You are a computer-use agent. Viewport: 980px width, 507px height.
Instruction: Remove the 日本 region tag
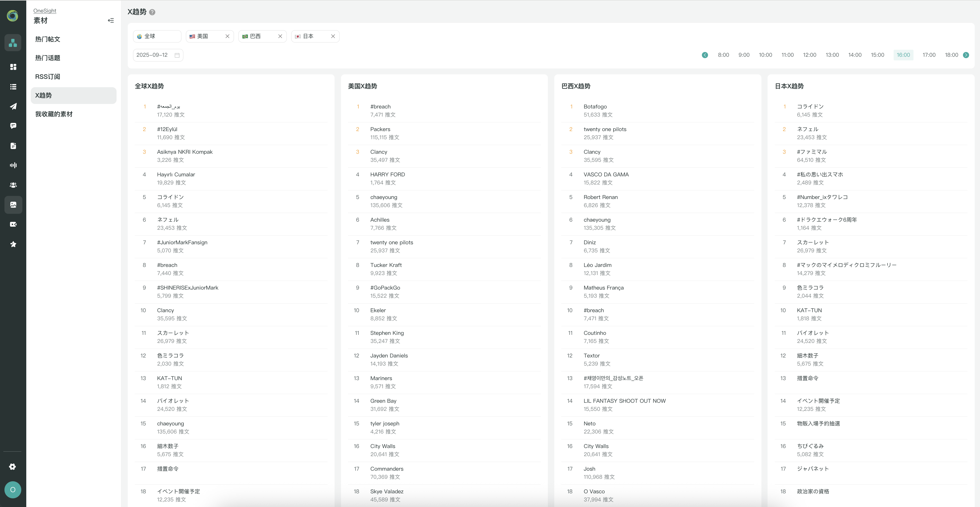tap(333, 36)
